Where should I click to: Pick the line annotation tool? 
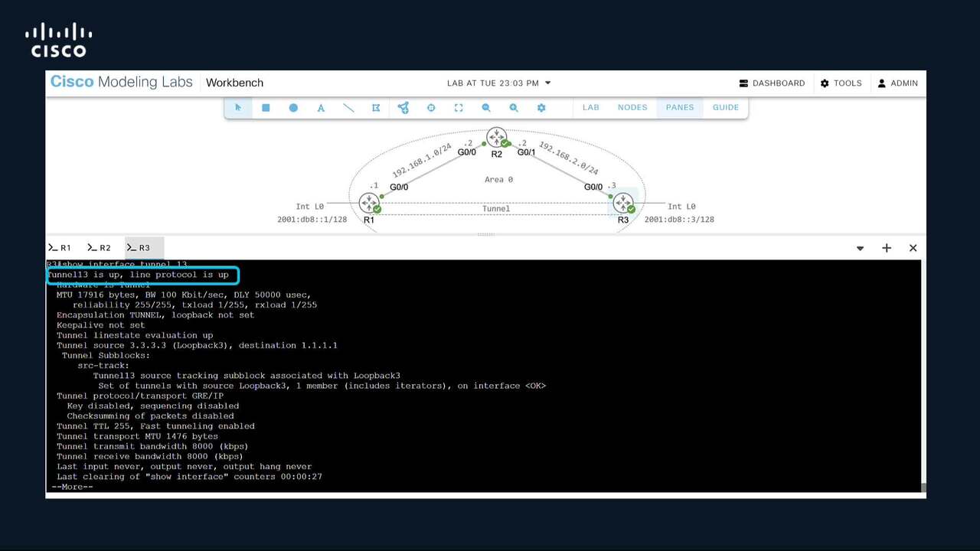click(348, 108)
